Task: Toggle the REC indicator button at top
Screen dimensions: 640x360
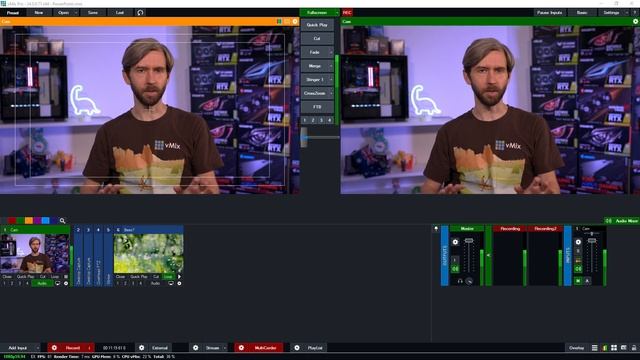Action: 347,13
